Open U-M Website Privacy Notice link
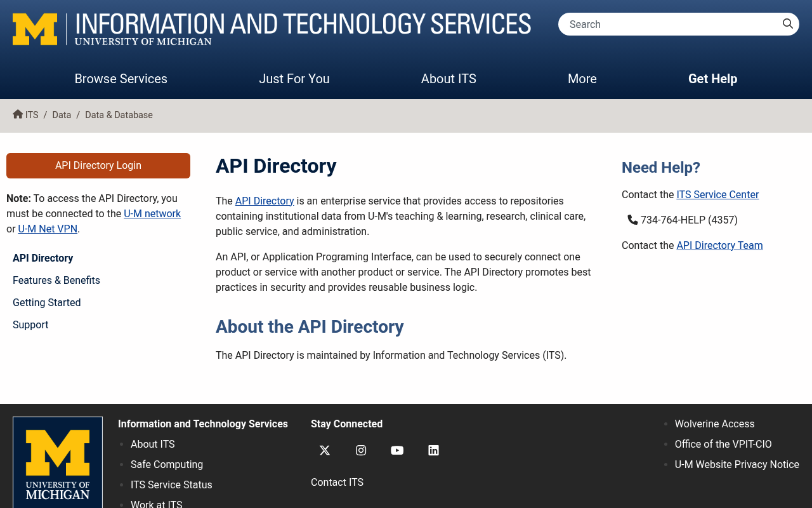The width and height of the screenshot is (812, 508). [737, 465]
